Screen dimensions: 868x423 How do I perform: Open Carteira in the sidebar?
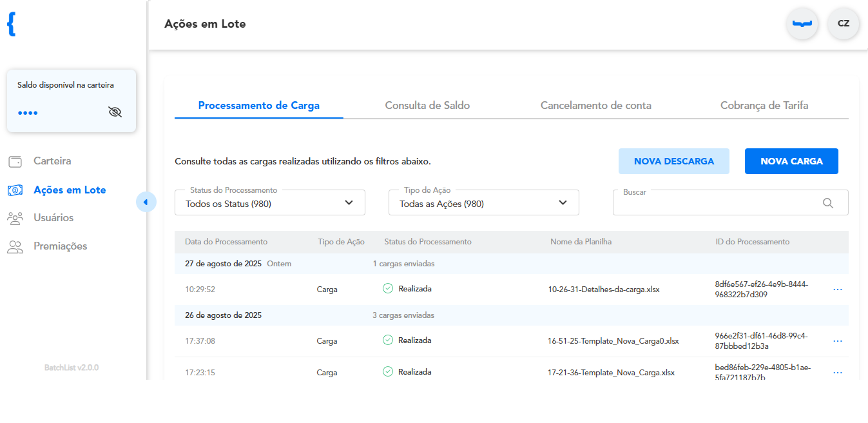pyautogui.click(x=52, y=161)
